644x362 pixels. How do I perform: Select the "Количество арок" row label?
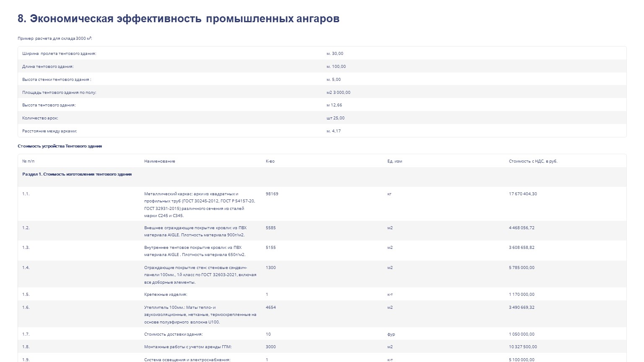40,118
